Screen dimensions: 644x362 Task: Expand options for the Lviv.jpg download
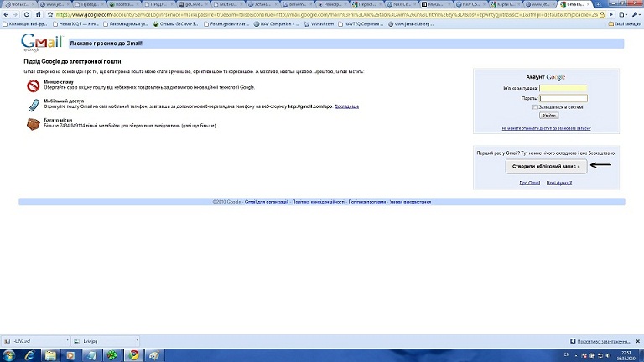point(138,341)
